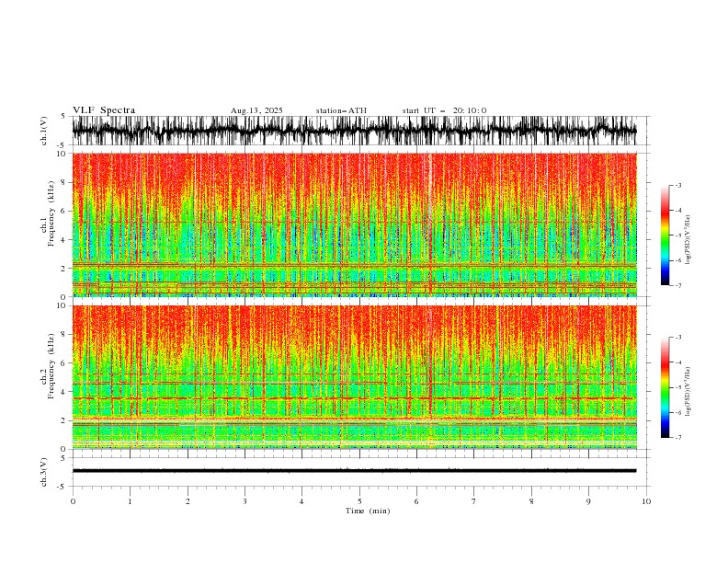
Task: Click time axis tick label "5"
Action: tap(359, 501)
